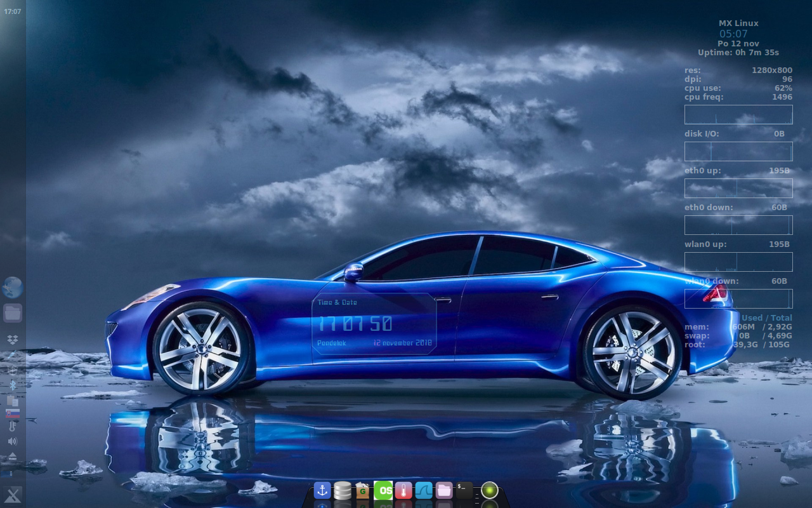The image size is (812, 508).
Task: Open the file manager folder icon
Action: tap(13, 312)
